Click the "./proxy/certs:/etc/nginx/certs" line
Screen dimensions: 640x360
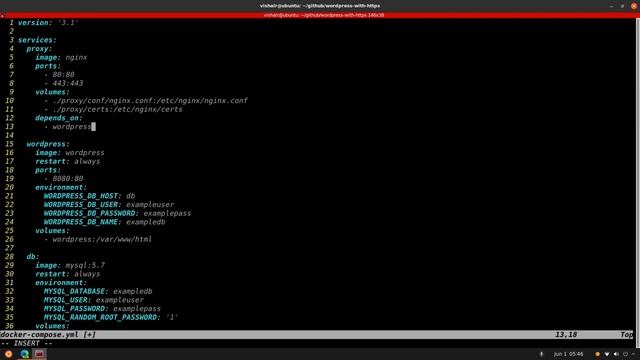click(118, 109)
